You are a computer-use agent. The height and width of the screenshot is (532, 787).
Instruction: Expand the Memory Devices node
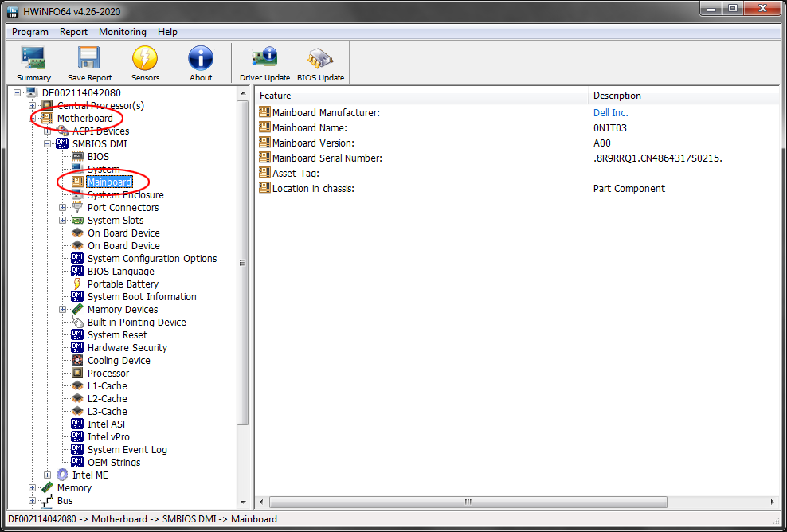coord(63,310)
